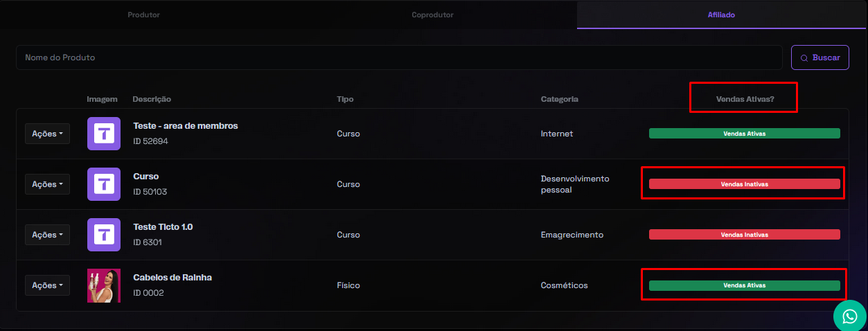Screen dimensions: 868x331
Task: Click the Teste Ticto 1.0 product icon
Action: click(x=104, y=235)
